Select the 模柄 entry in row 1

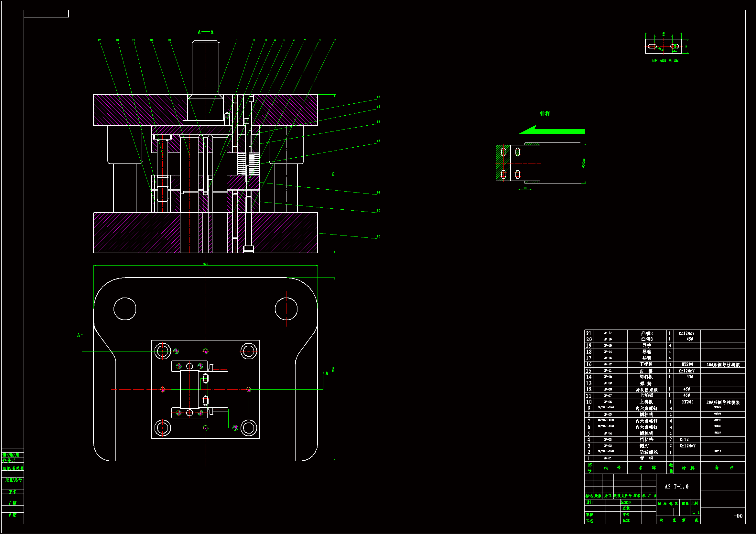pos(646,458)
